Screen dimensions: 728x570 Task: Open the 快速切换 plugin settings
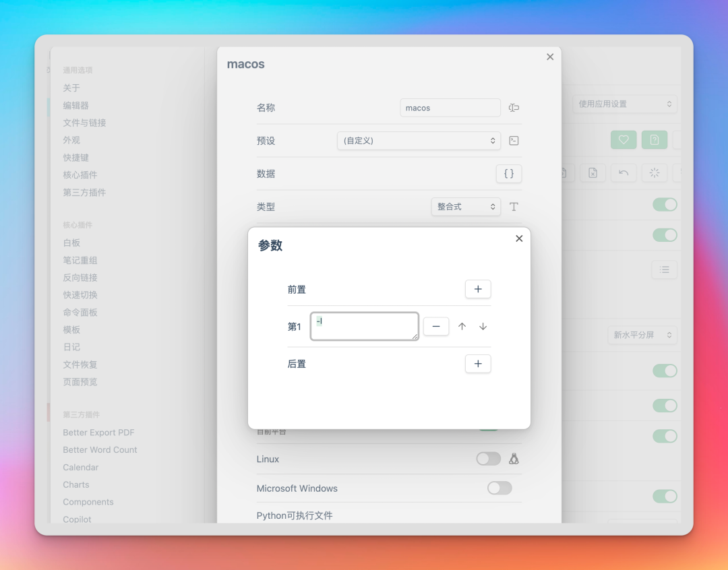(x=80, y=294)
